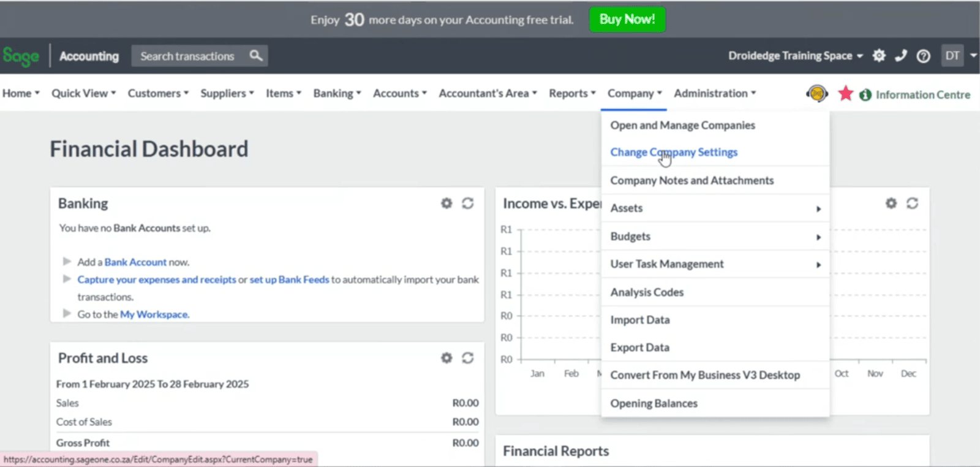
Task: Click the Information Centre link
Action: pos(923,95)
